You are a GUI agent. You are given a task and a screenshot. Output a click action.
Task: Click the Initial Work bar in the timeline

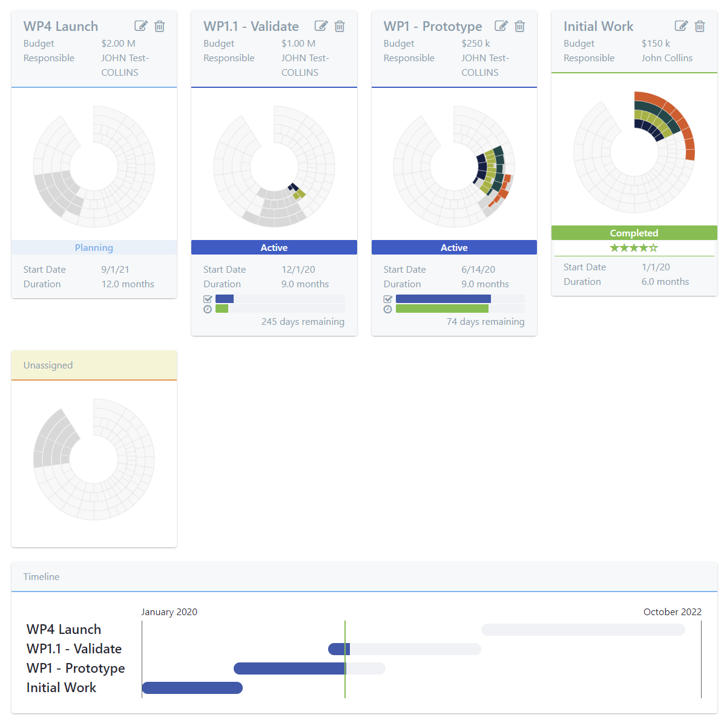click(x=192, y=688)
